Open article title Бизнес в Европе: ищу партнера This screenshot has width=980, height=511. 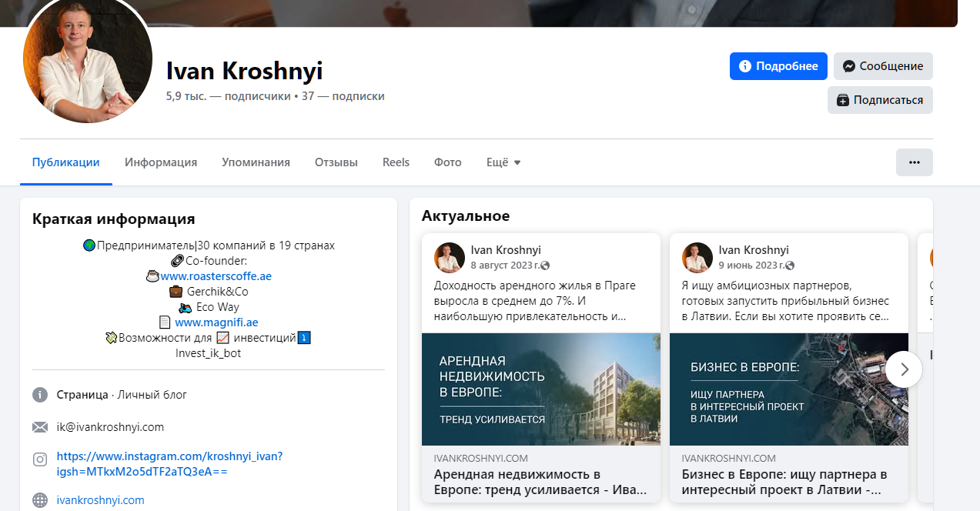pos(784,482)
